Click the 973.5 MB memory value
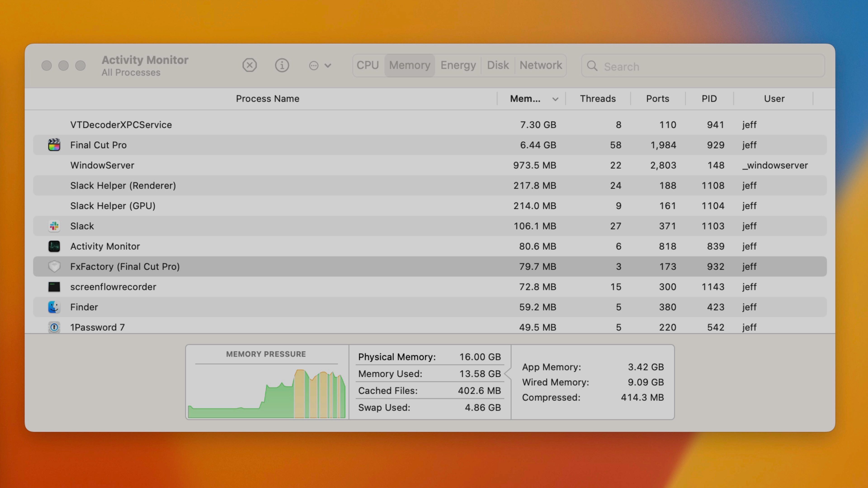The image size is (868, 488). click(x=534, y=165)
